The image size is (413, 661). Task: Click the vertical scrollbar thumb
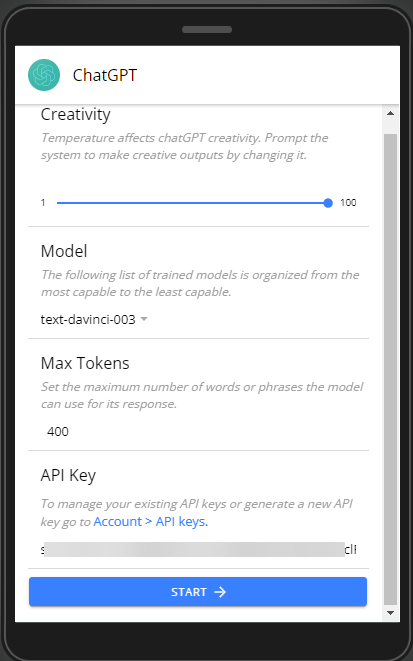391,369
